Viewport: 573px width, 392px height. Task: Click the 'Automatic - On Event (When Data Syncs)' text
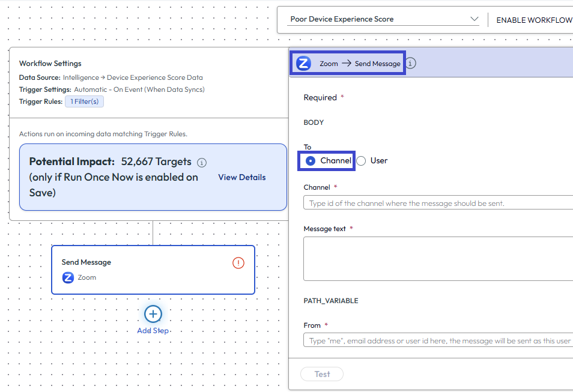139,89
